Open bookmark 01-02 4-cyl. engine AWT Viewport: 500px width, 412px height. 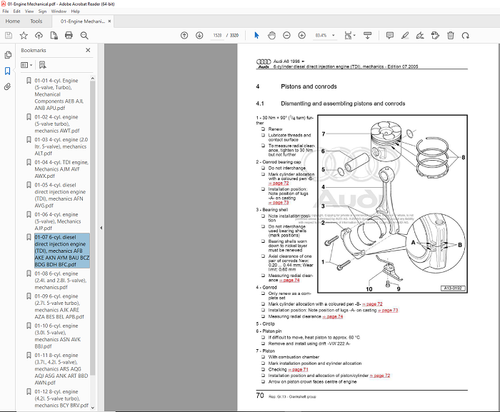coord(57,124)
